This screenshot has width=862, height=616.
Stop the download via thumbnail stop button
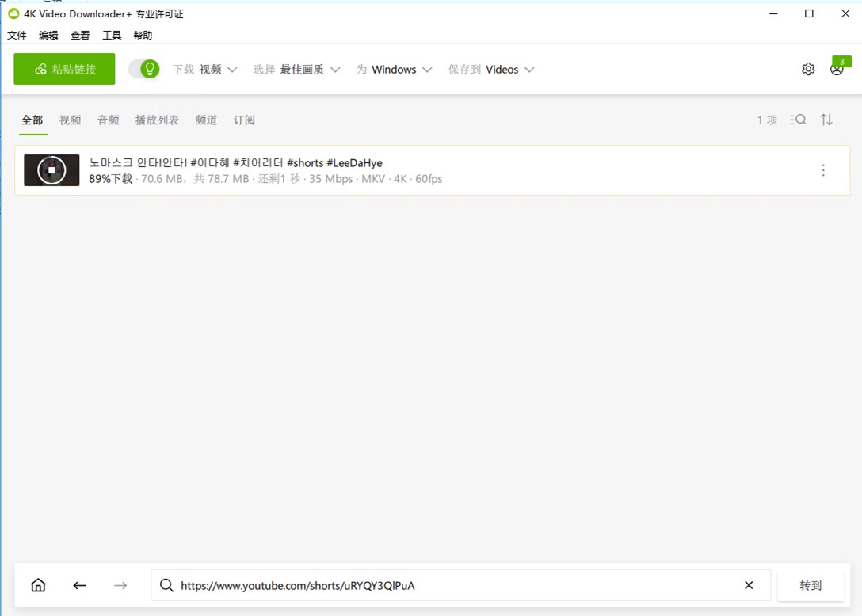pos(51,170)
